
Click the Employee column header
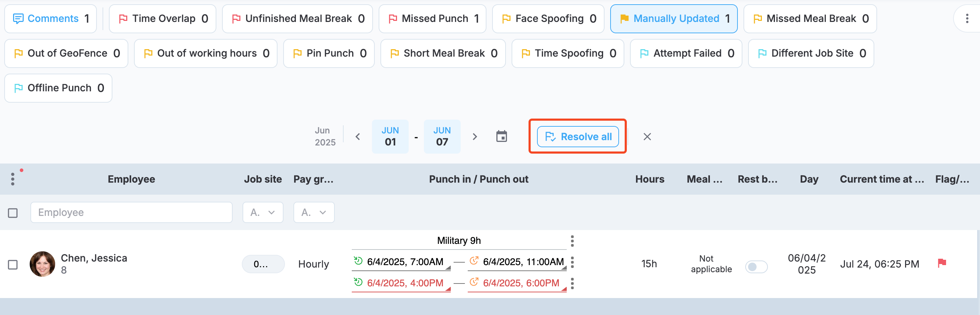click(x=131, y=179)
